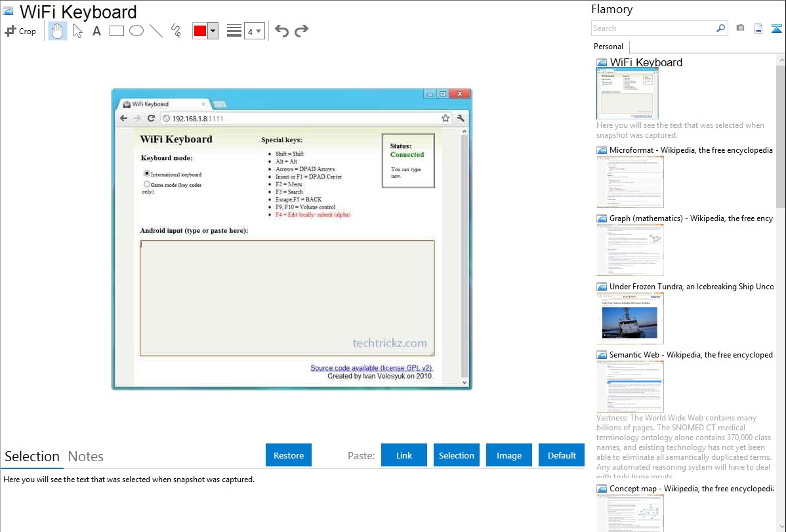Click the Under Frozen Tundra title text
The width and height of the screenshot is (786, 532).
pos(692,286)
